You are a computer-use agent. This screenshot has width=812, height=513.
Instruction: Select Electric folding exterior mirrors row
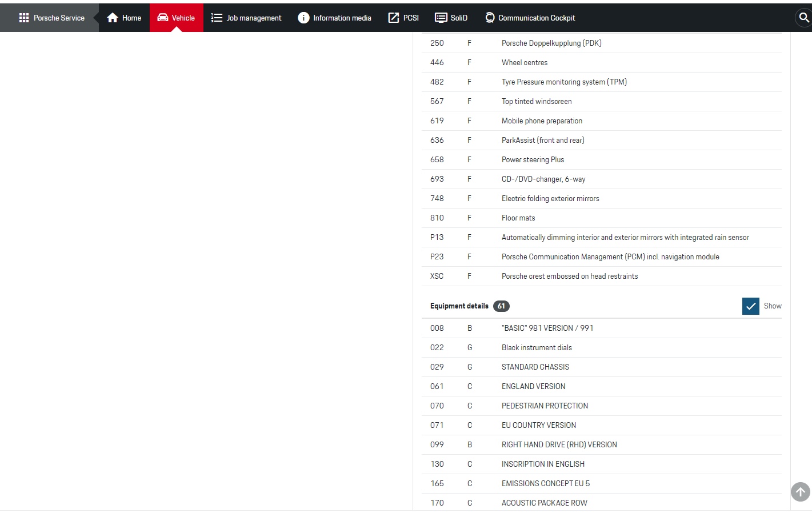tap(602, 198)
